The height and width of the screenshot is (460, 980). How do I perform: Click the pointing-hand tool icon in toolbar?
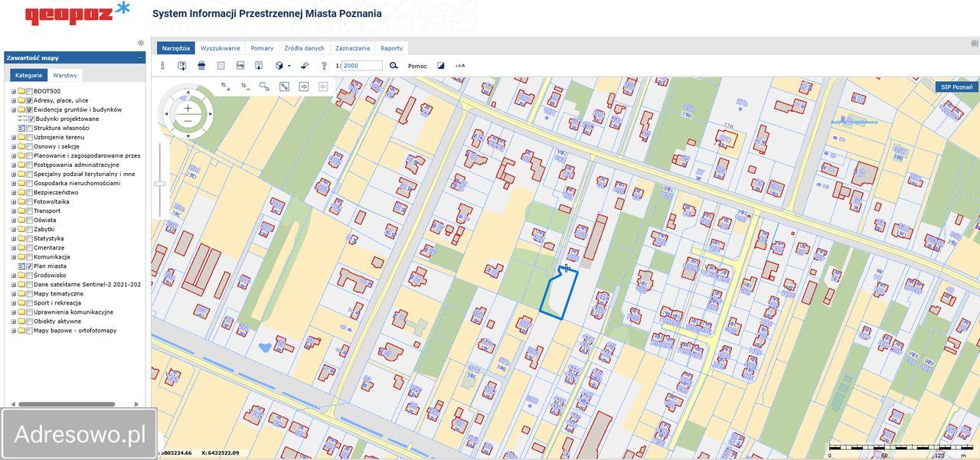click(305, 66)
